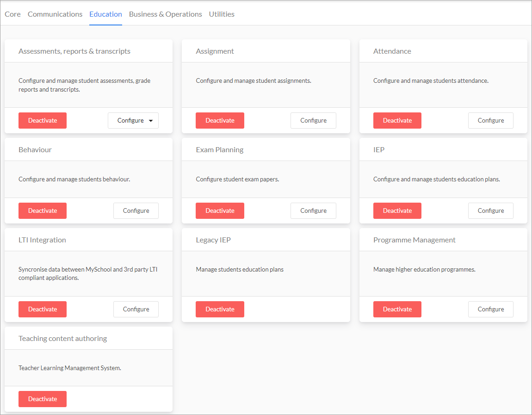Click 'Manage students education plans' description
This screenshot has width=532, height=415.
tap(240, 269)
